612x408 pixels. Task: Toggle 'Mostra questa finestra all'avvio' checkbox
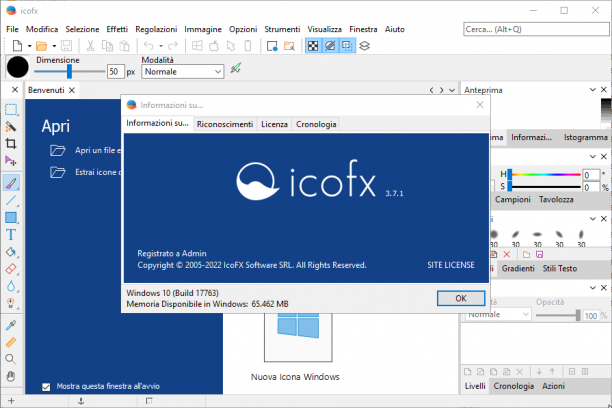point(46,387)
